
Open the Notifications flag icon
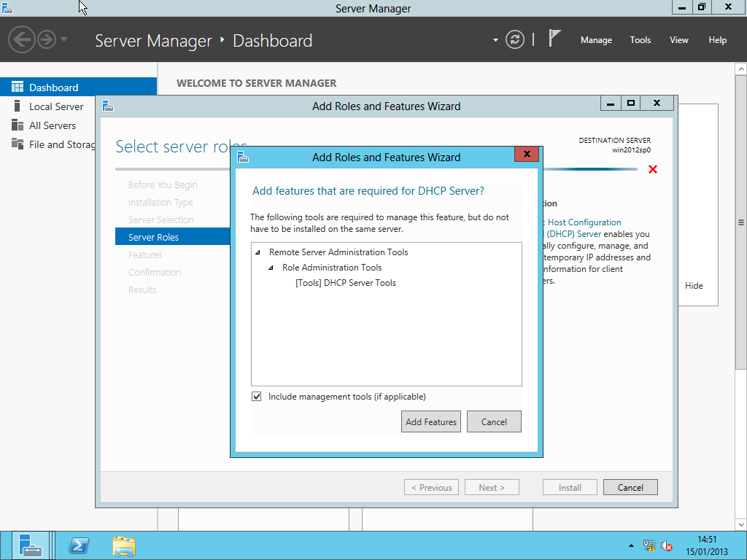tap(555, 39)
